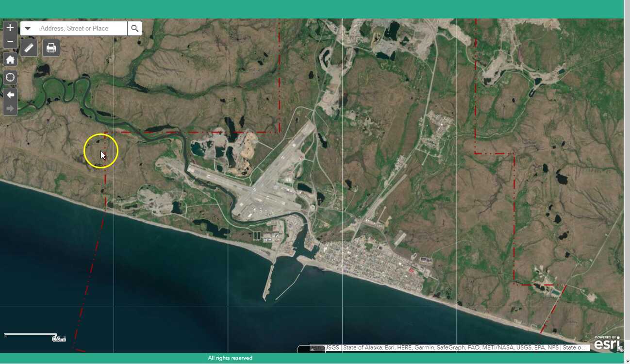Return to the default map extent (Home)
The width and height of the screenshot is (630, 364).
tap(10, 60)
